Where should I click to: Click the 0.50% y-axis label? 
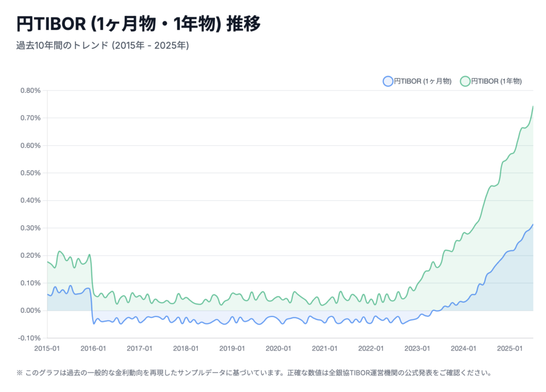[30, 173]
